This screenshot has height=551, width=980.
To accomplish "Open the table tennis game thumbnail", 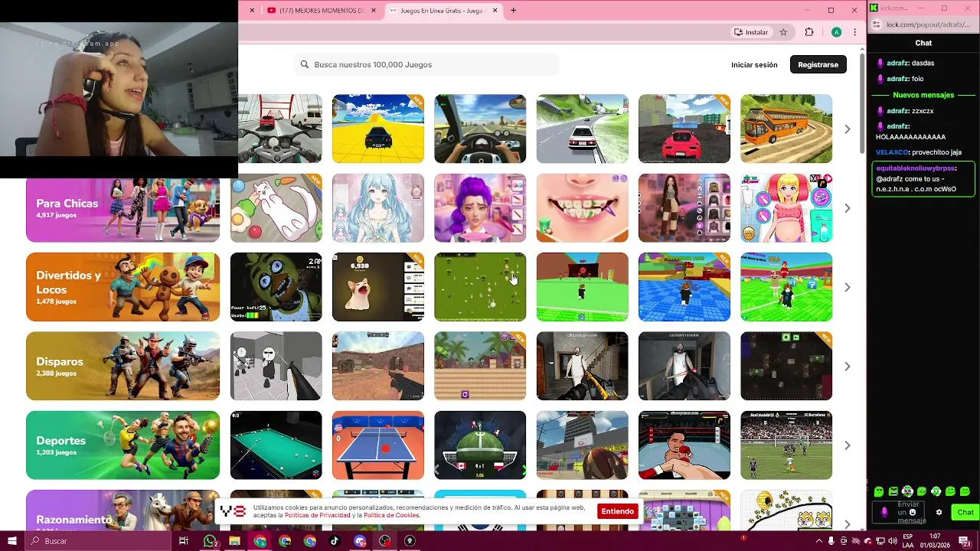I will [x=378, y=445].
